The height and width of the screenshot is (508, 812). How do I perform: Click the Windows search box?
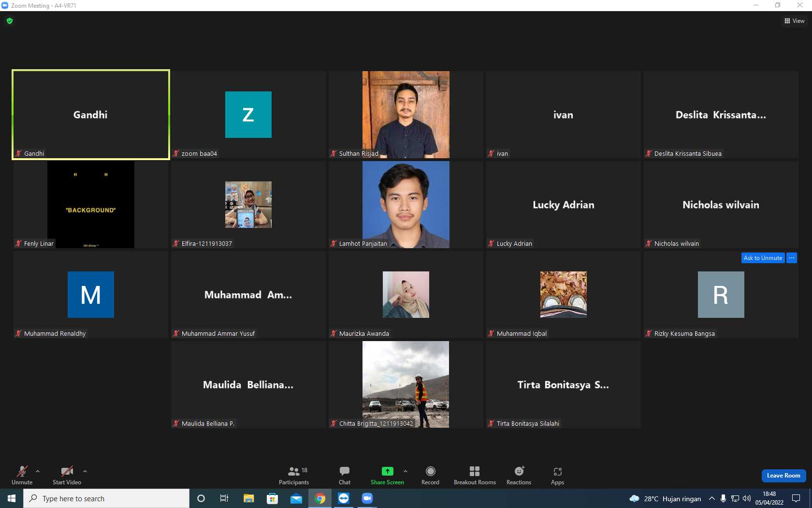pos(106,498)
